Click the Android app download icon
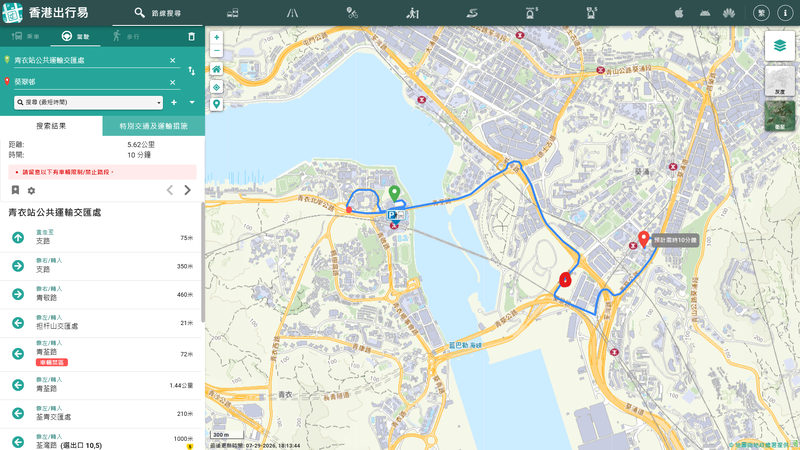800x450 pixels. (705, 13)
